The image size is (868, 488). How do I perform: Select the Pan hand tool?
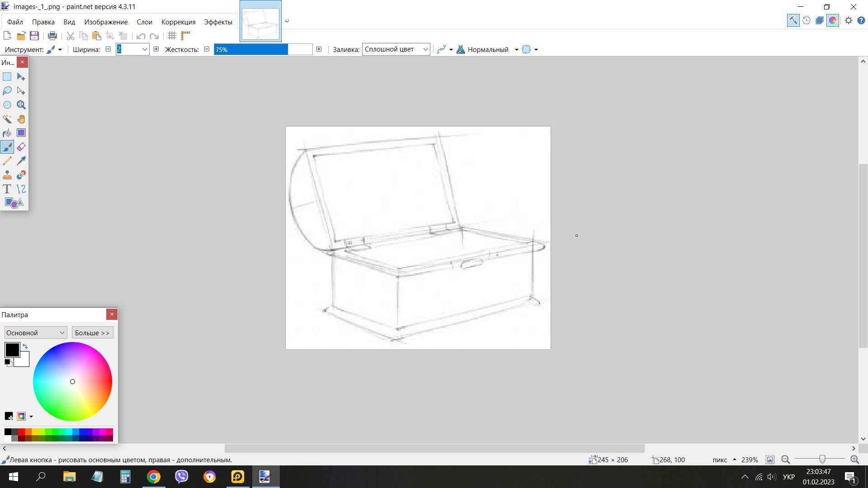point(21,119)
